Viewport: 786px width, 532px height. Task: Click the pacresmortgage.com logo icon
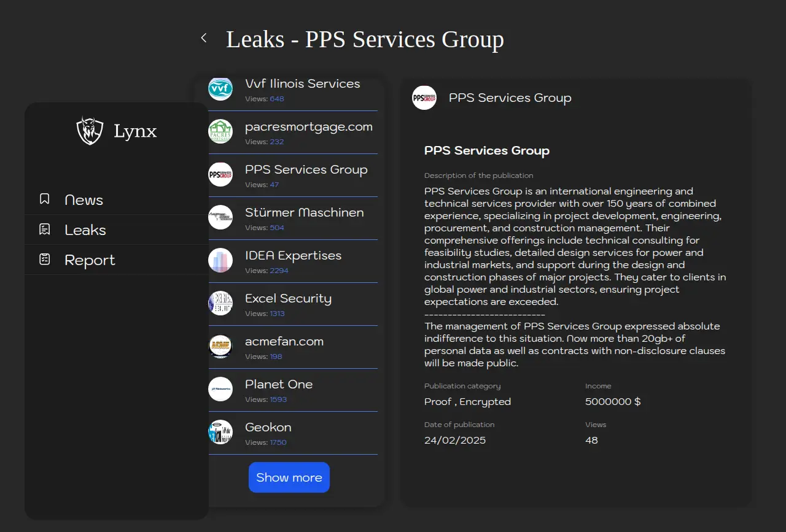(x=220, y=131)
